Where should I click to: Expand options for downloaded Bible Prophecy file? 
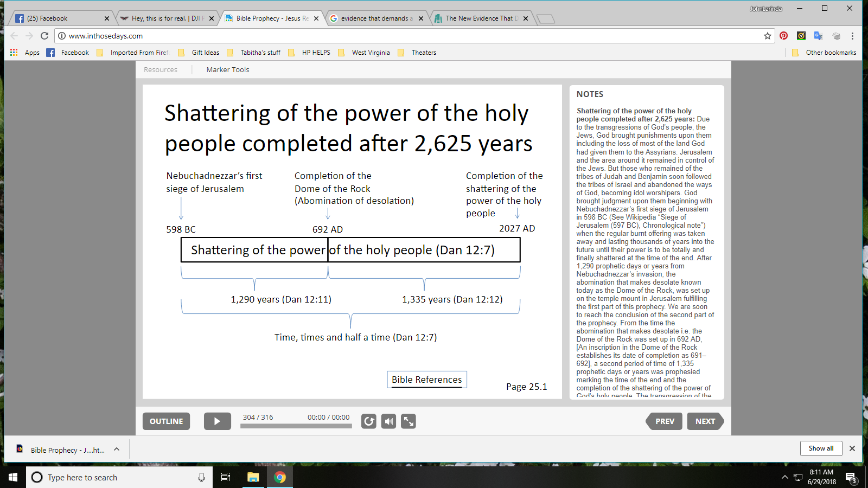click(x=116, y=449)
